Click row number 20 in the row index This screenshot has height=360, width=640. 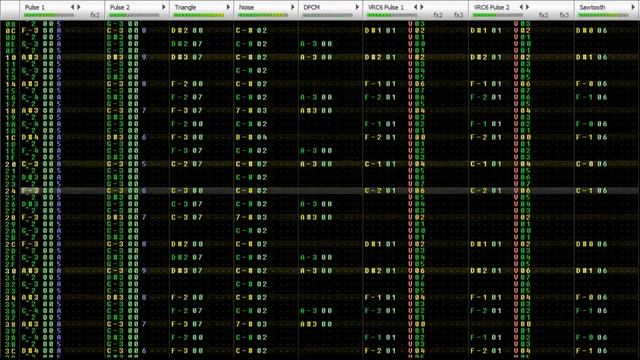[x=10, y=164]
